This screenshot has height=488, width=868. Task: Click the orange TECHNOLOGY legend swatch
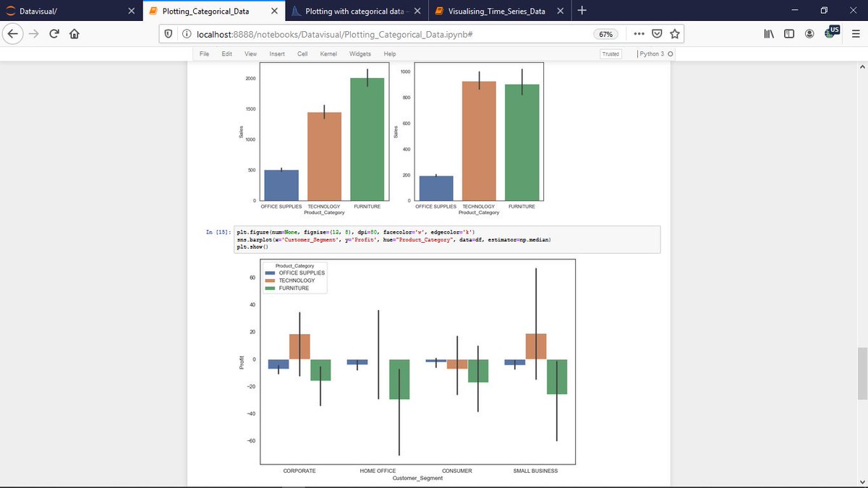271,281
